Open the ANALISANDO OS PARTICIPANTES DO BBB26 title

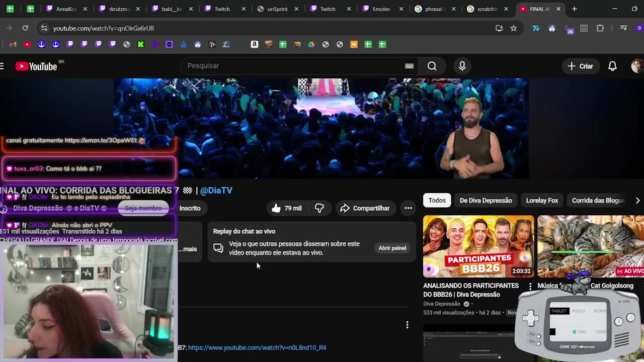click(x=471, y=290)
